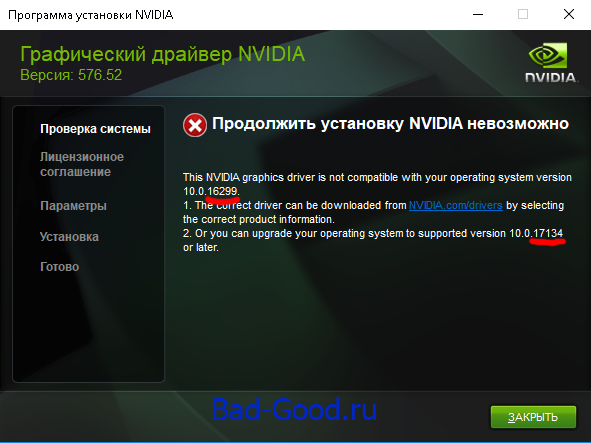Screen dimensions: 591x443
Task: Click the red error cross icon
Action: tap(195, 125)
